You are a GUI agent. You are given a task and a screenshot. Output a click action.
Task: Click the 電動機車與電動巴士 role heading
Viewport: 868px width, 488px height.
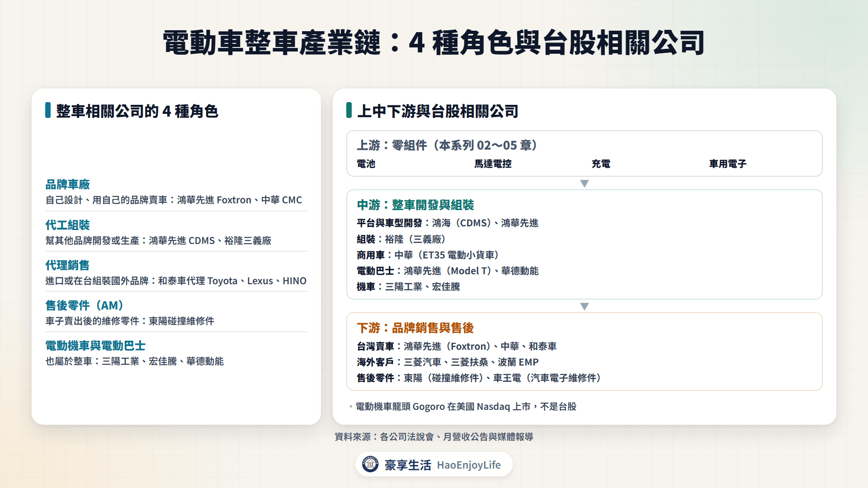coord(95,346)
